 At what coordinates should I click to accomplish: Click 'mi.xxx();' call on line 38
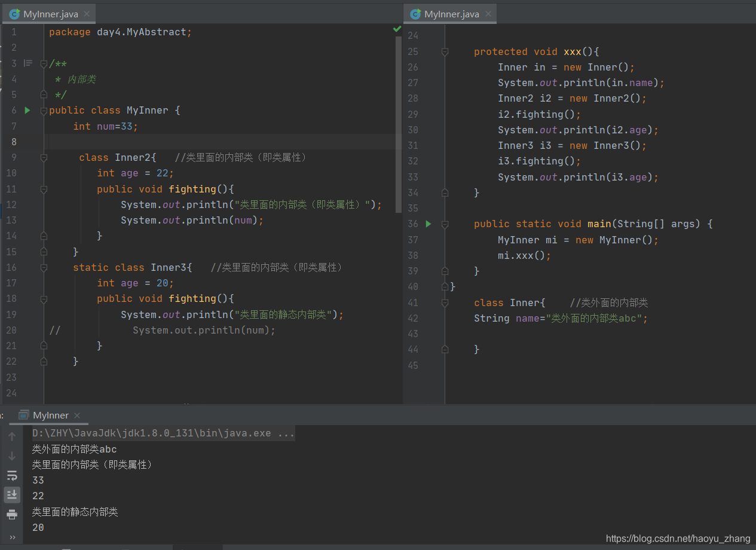pyautogui.click(x=524, y=255)
